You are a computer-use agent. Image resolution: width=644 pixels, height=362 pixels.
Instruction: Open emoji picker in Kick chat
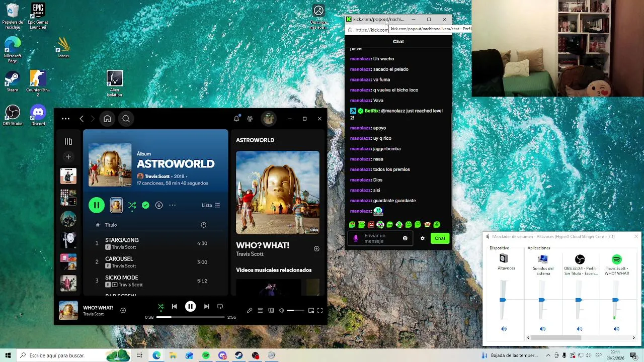click(405, 238)
